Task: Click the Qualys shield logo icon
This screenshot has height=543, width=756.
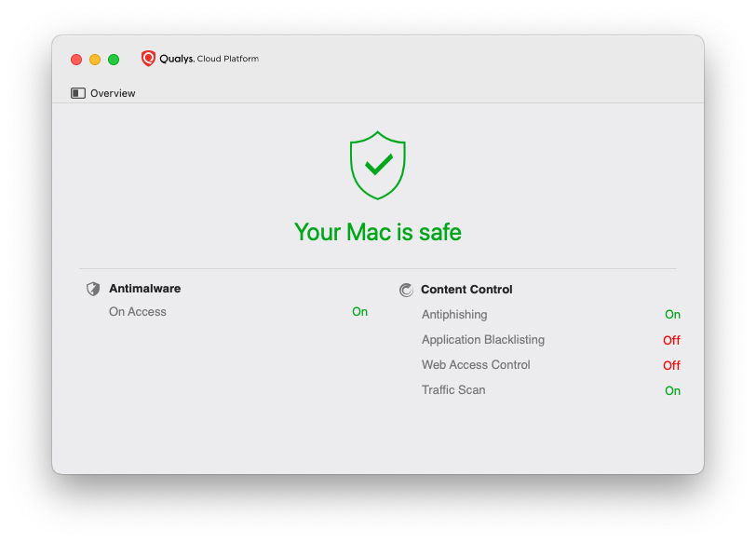Action: (148, 59)
